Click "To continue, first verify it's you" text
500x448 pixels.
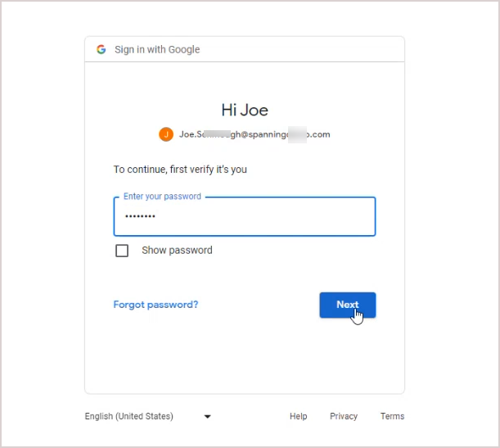pyautogui.click(x=180, y=169)
